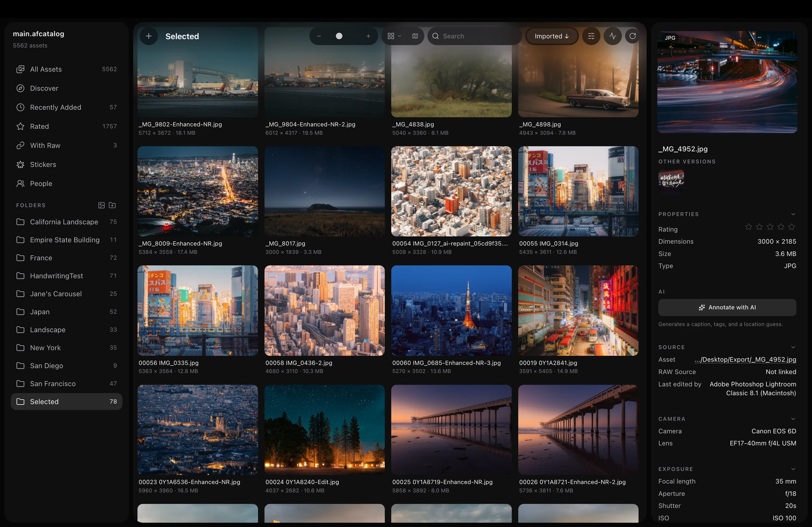This screenshot has height=527, width=812.
Task: Set rating to five stars
Action: 791,227
